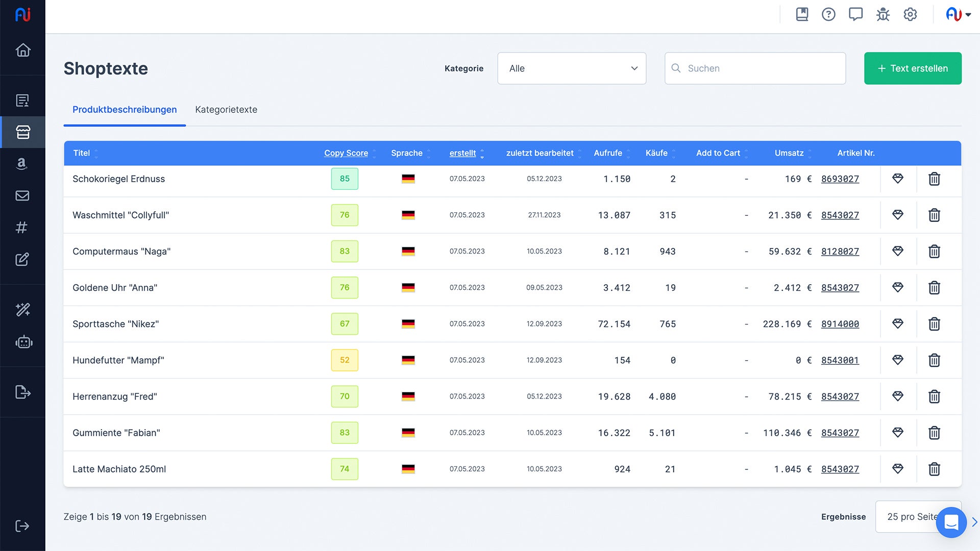Expand the user account menu arrow
This screenshot has height=551, width=980.
point(968,15)
